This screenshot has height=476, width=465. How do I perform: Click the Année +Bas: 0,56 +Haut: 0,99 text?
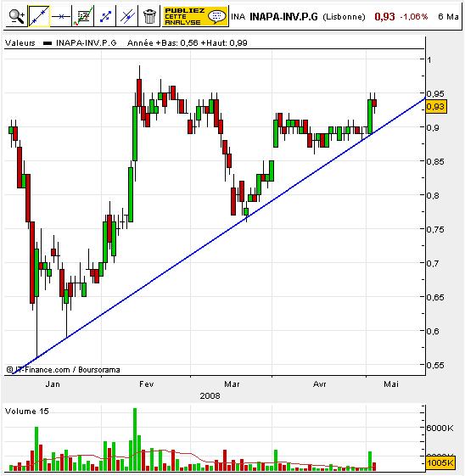click(x=188, y=43)
